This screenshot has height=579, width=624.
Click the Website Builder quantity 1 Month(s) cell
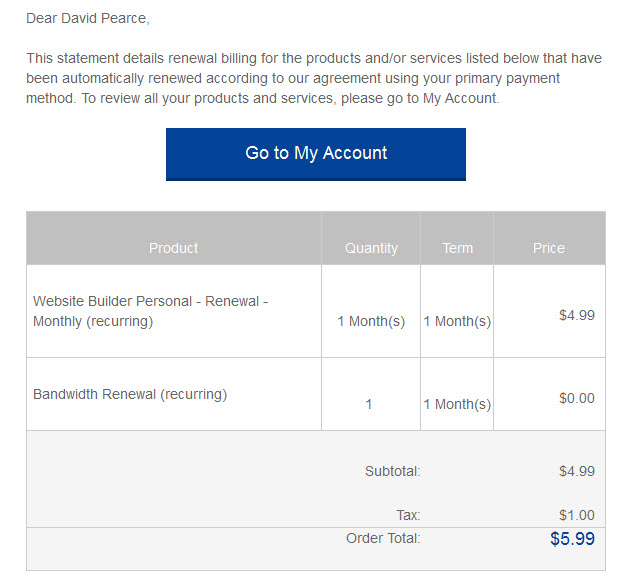point(371,321)
